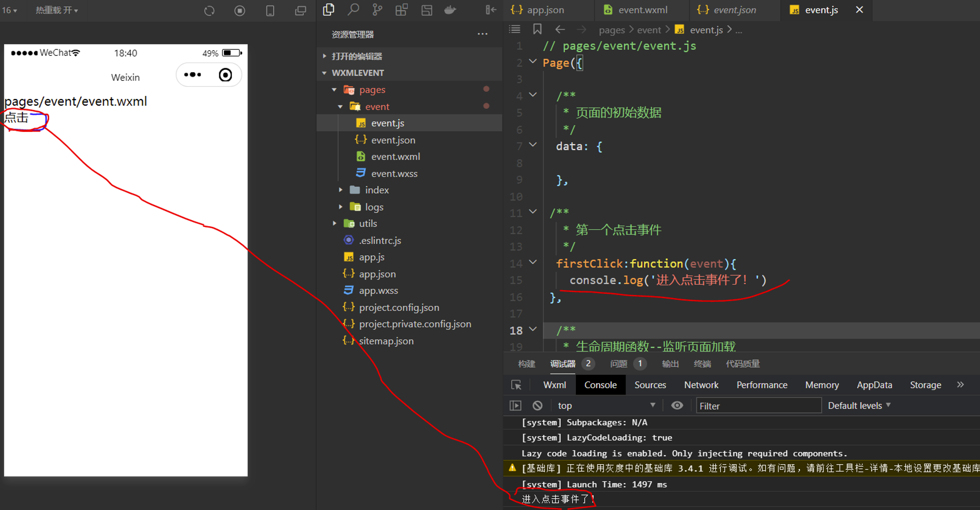Fold the firstClick function at line 14

click(x=533, y=262)
